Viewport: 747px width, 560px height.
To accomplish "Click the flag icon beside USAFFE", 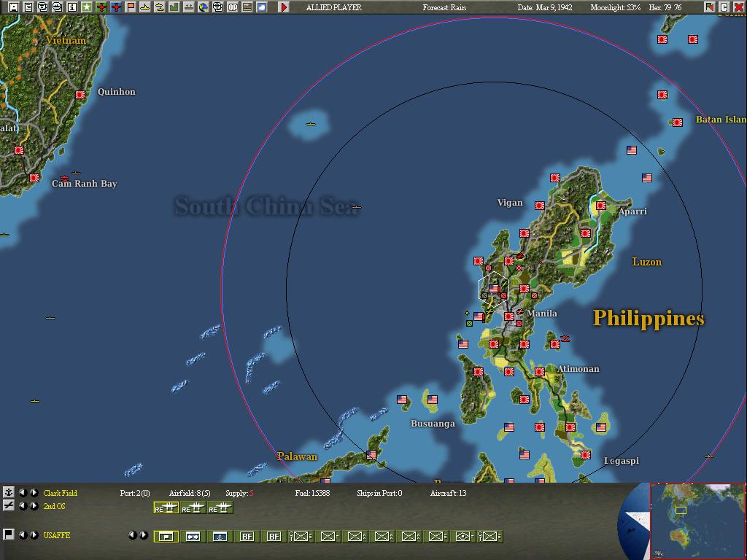I will (x=8, y=534).
